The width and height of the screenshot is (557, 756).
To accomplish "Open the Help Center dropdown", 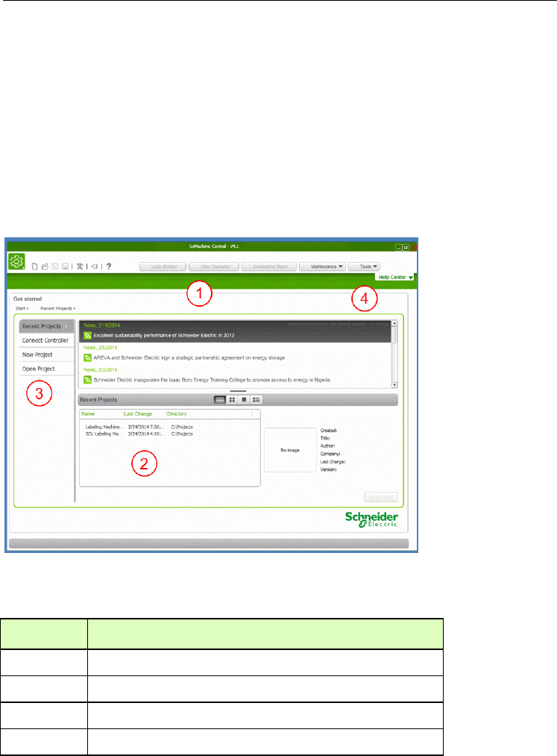I will coord(394,277).
